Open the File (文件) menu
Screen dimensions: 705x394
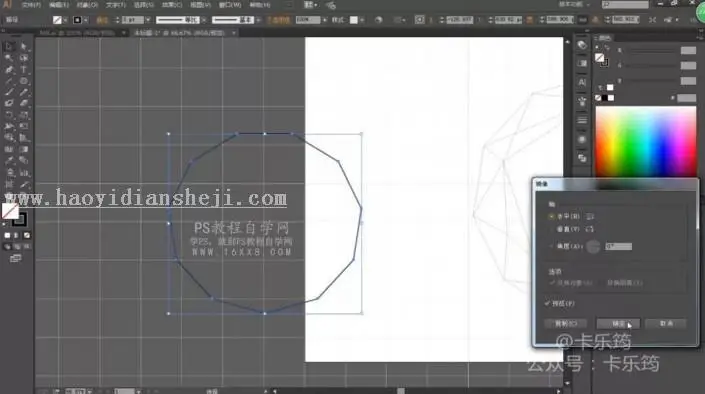(x=31, y=5)
